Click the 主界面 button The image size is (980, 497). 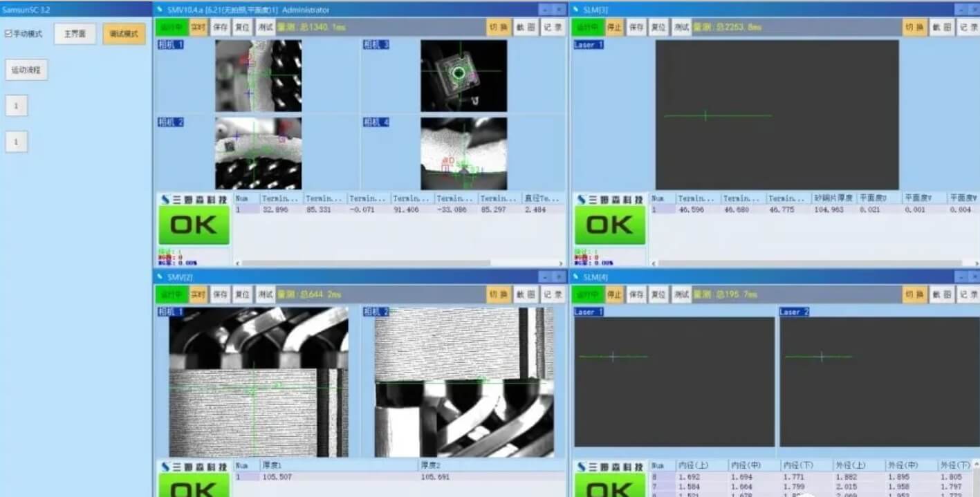75,34
